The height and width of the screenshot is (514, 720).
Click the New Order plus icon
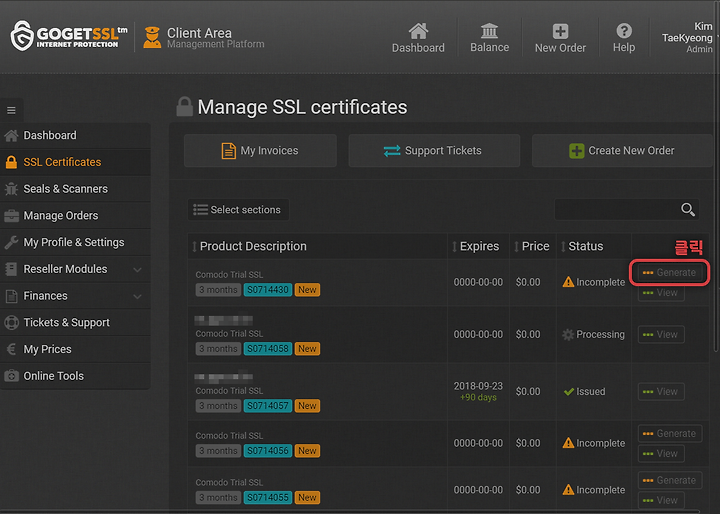[560, 31]
